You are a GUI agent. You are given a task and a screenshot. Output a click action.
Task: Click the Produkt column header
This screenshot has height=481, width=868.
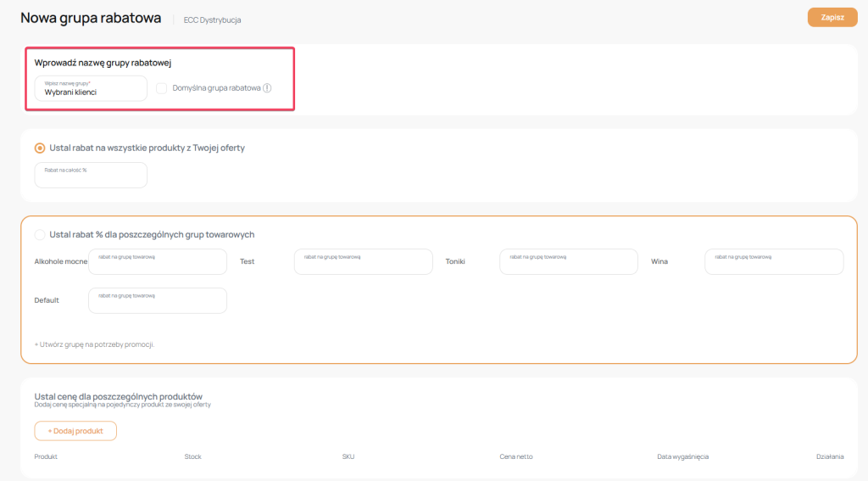click(46, 456)
